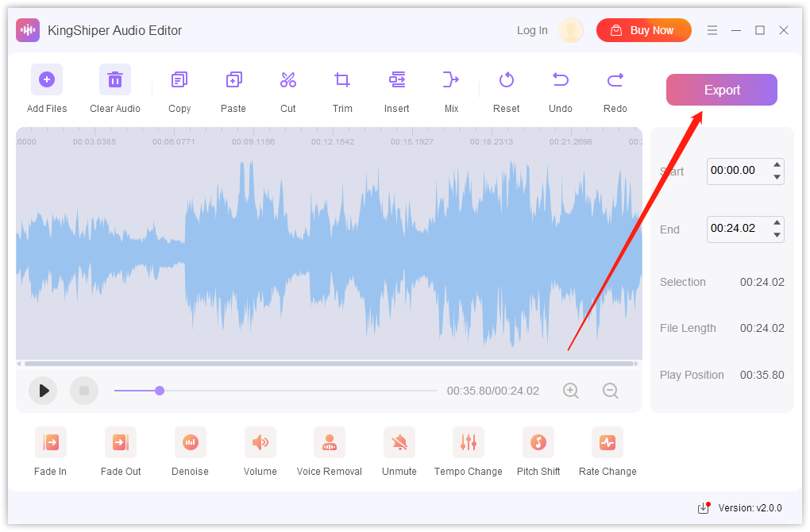Clear audio with the trash icon

pyautogui.click(x=114, y=79)
